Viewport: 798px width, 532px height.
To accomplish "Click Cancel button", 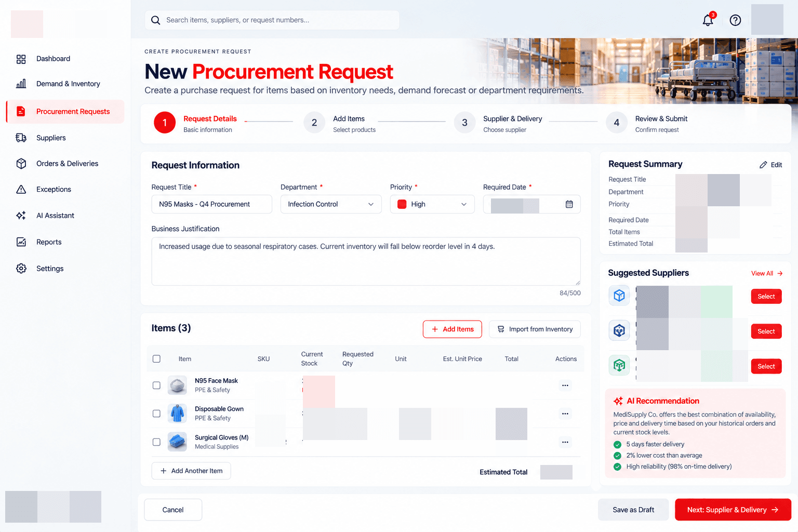I will coord(173,510).
